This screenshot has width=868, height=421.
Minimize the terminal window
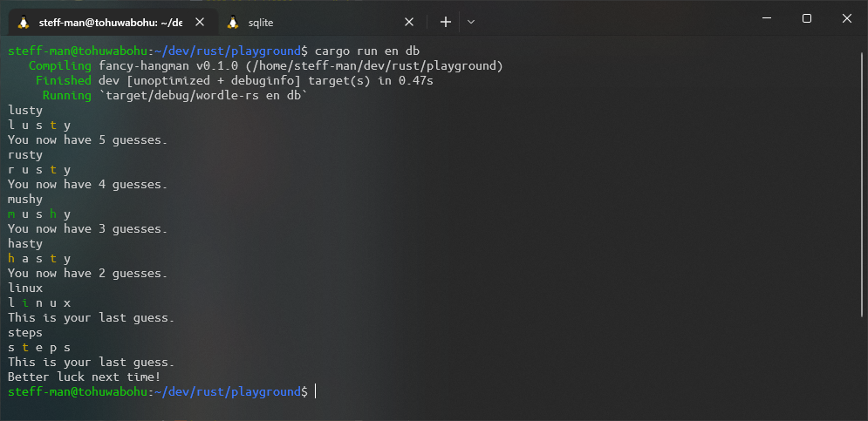pos(766,18)
